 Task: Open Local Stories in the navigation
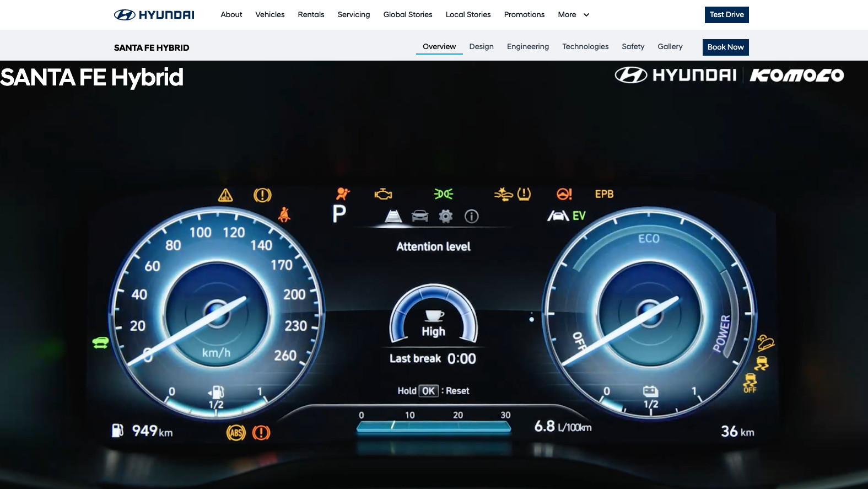(468, 15)
